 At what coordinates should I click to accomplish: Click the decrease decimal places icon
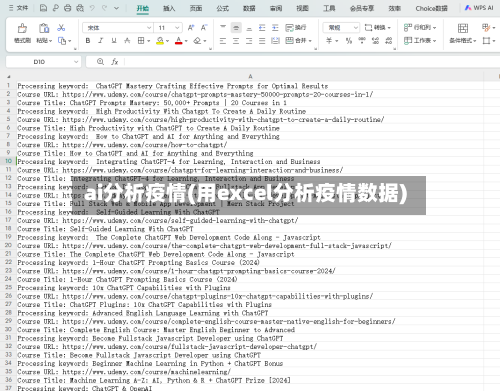pyautogui.click(x=388, y=41)
